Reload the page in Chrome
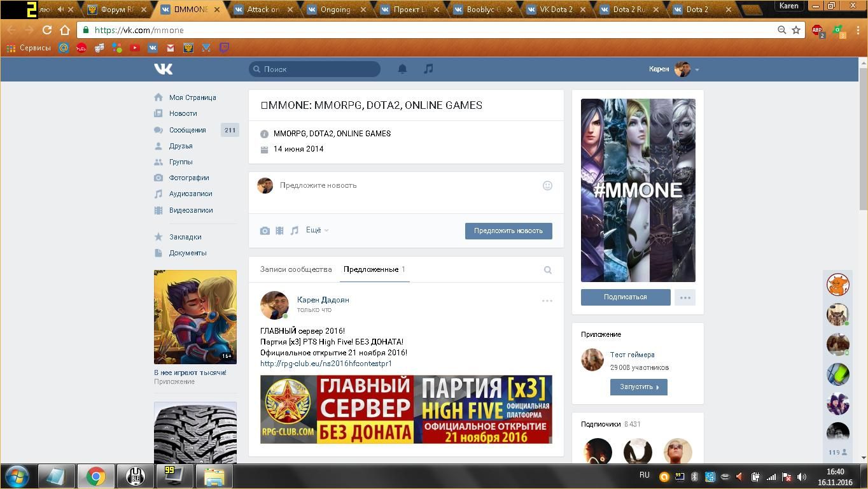 coord(46,30)
